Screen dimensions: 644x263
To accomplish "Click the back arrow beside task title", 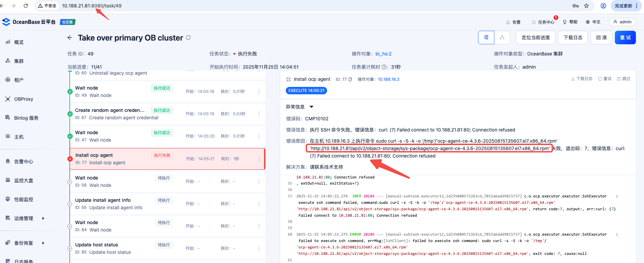I will 70,38.
